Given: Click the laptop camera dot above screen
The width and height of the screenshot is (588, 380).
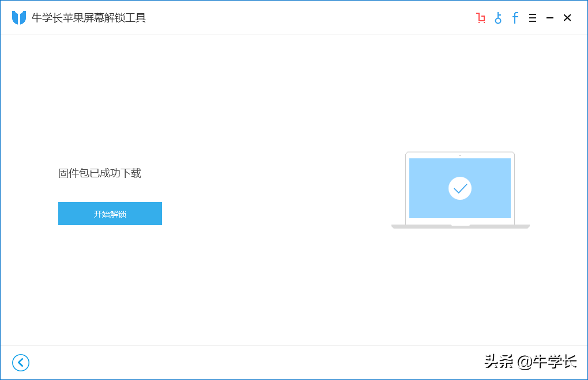Looking at the screenshot, I should point(460,155).
